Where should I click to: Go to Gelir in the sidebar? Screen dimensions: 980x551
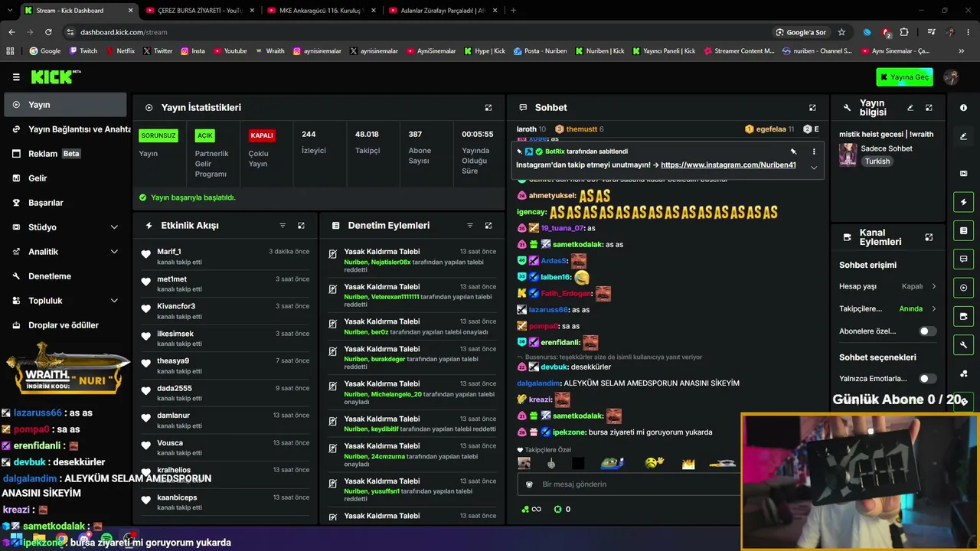65,178
